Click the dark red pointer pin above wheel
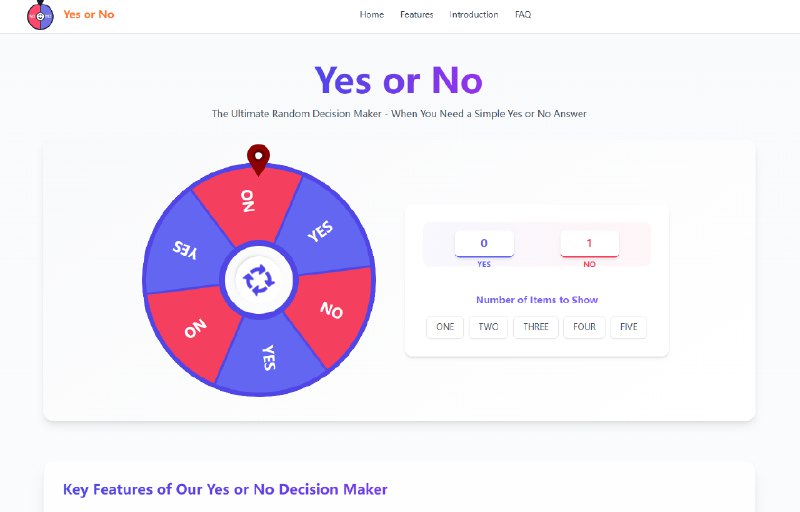Viewport: 800px width, 512px height. point(259,158)
